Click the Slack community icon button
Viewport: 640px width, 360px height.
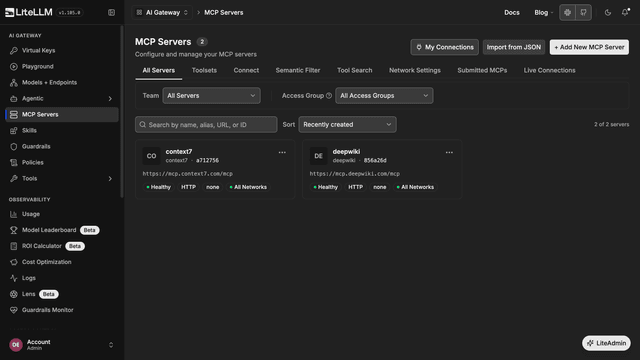(567, 13)
